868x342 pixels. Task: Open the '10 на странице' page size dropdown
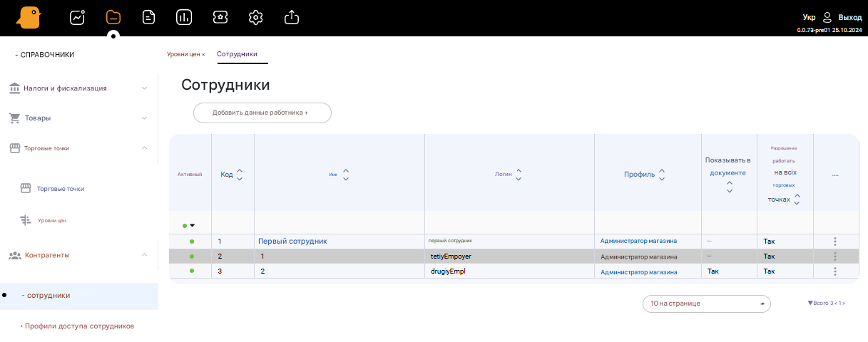pyautogui.click(x=706, y=304)
